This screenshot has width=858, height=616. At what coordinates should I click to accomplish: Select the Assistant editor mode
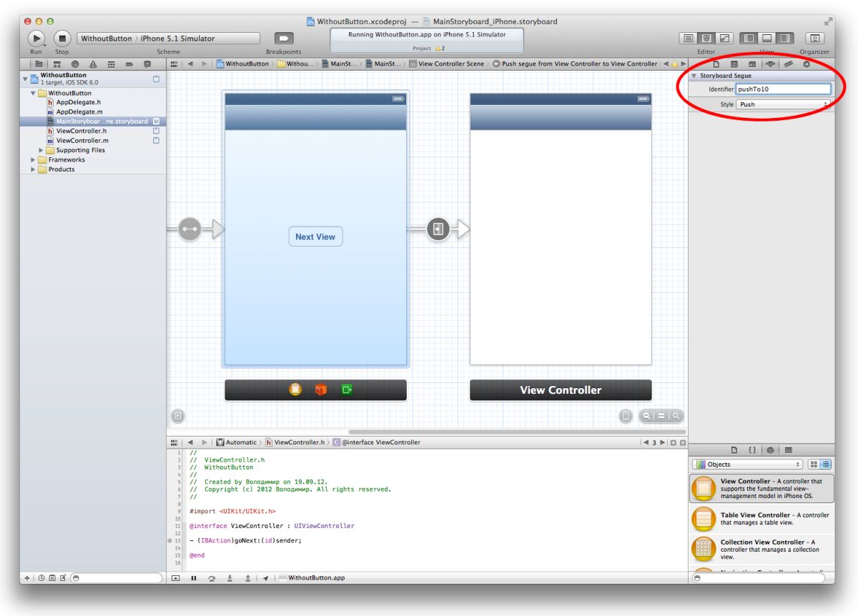(x=706, y=38)
